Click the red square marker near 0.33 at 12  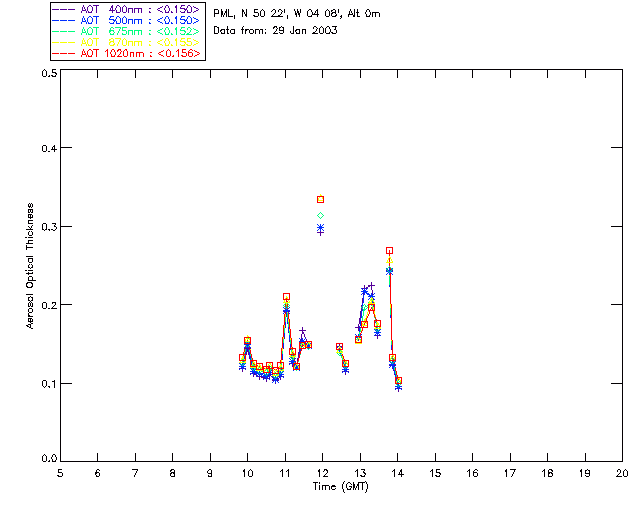(x=320, y=199)
